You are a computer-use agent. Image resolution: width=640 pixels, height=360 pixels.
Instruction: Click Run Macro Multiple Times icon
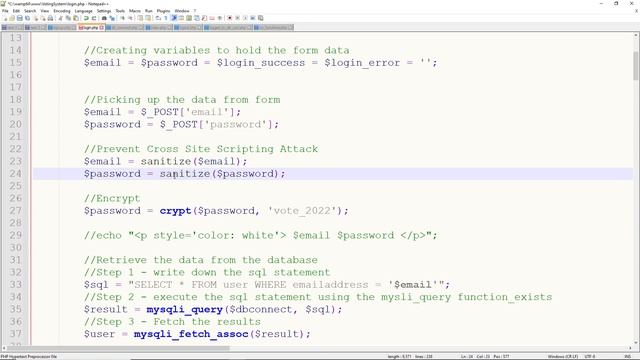pos(253,18)
